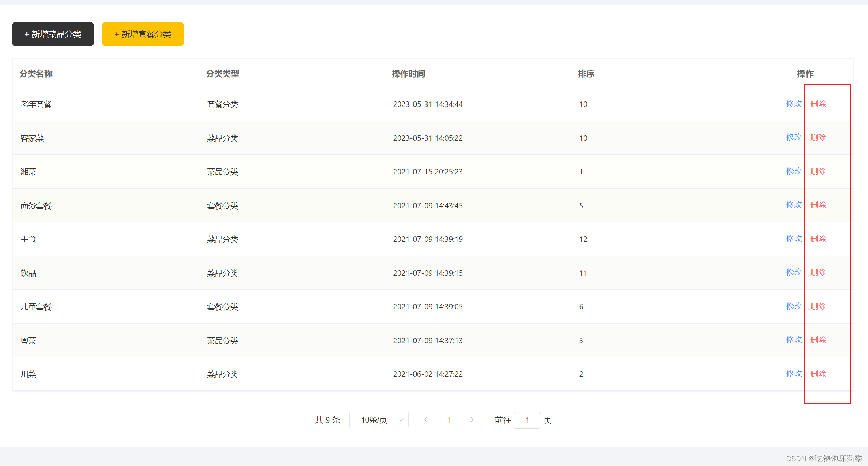Click 删除 for the 客家菜 row
This screenshot has height=466, width=868.
coord(818,138)
